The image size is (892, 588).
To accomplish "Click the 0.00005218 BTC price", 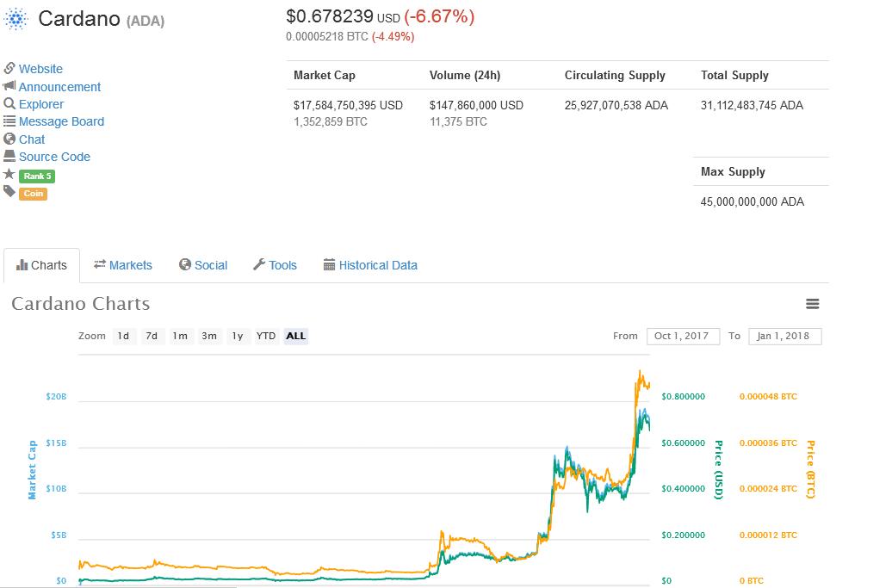I will (327, 37).
